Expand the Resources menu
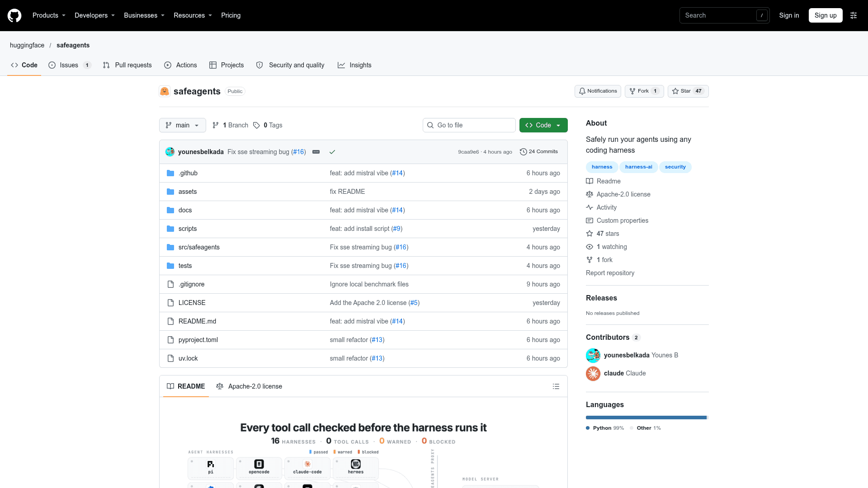 [193, 15]
